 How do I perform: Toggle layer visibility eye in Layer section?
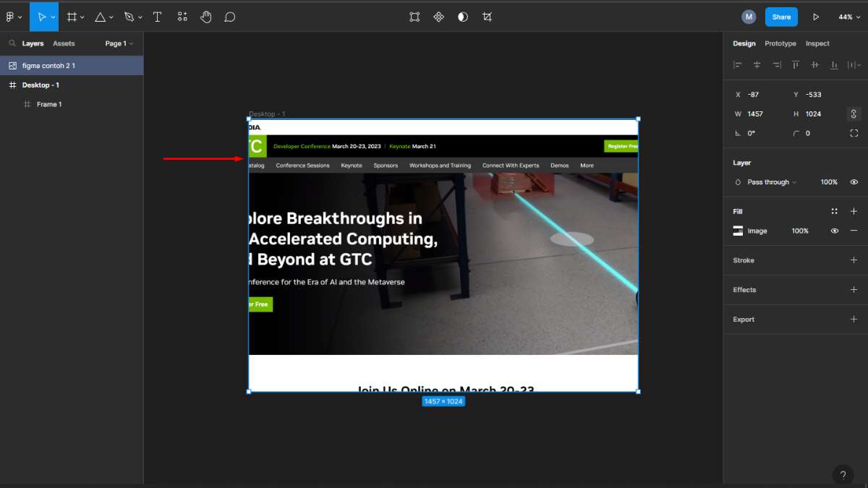[854, 182]
